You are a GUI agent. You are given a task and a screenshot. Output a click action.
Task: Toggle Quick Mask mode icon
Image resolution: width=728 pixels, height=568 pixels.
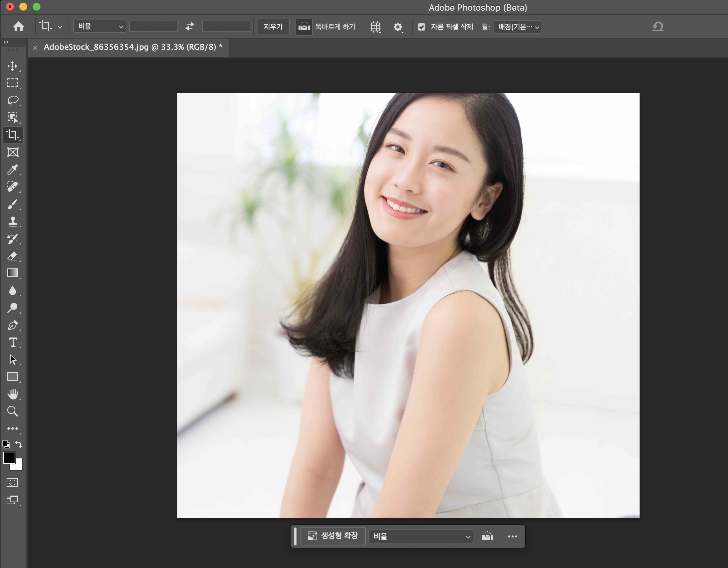[x=13, y=483]
